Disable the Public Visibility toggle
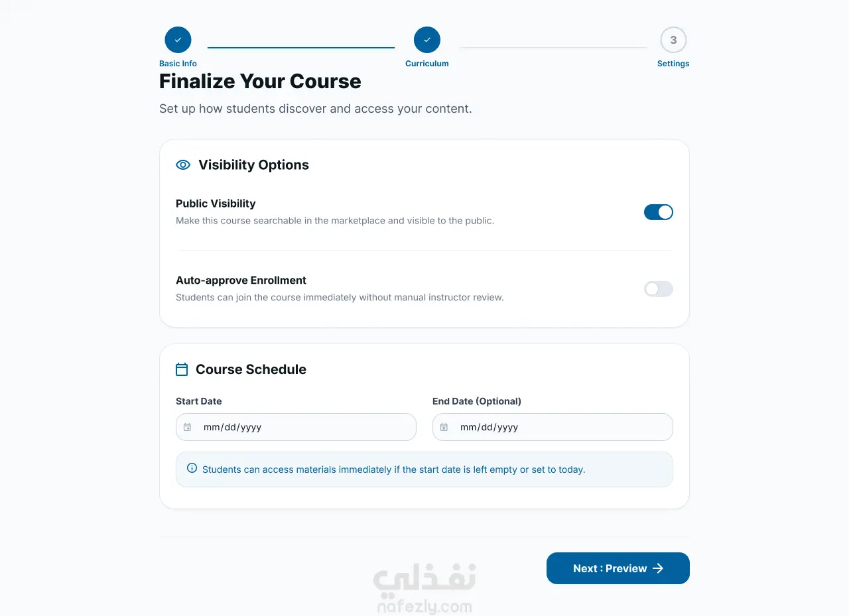The image size is (849, 616). tap(659, 212)
